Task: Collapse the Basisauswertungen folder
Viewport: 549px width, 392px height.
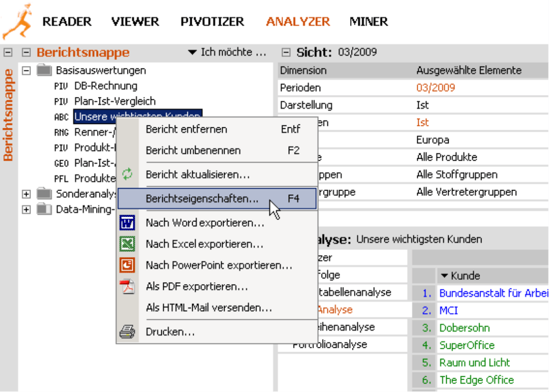Action: point(26,71)
